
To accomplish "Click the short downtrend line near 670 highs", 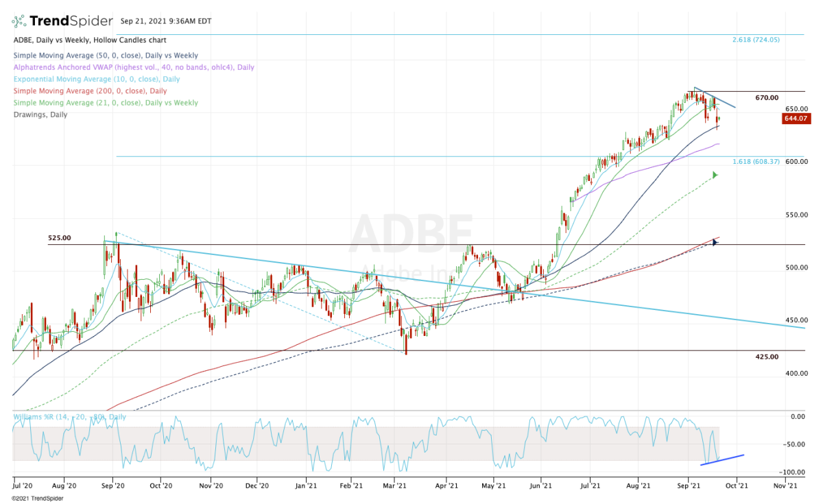I will click(715, 97).
